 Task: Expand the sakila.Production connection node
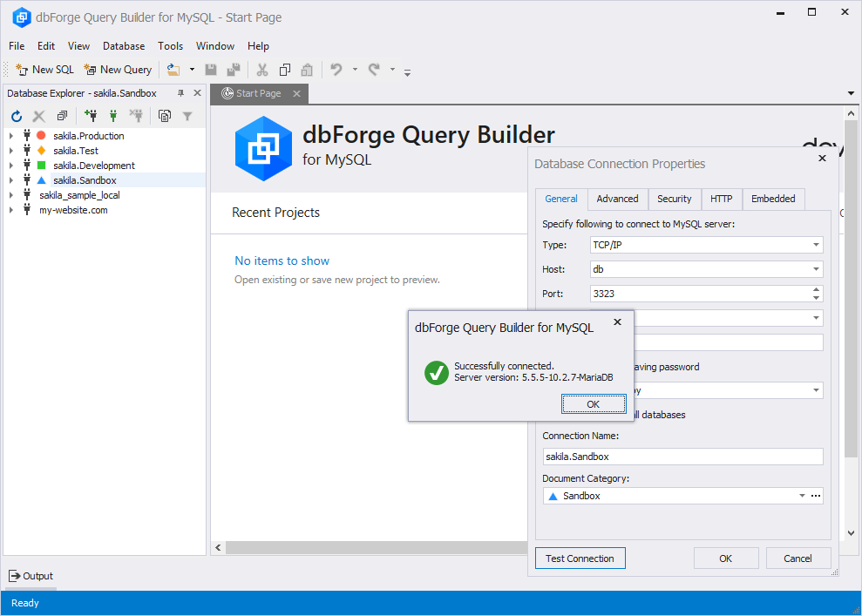tap(11, 135)
